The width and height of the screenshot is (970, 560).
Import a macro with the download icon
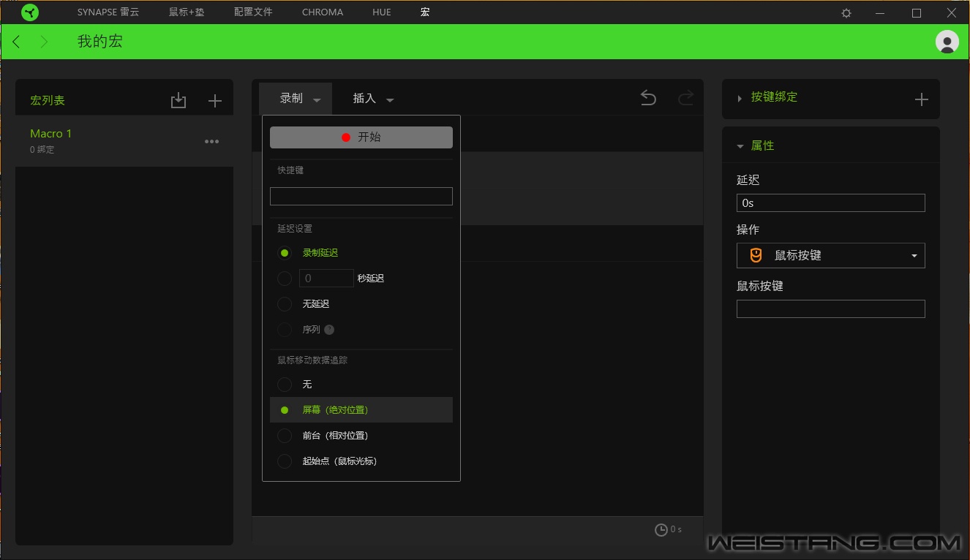[178, 101]
